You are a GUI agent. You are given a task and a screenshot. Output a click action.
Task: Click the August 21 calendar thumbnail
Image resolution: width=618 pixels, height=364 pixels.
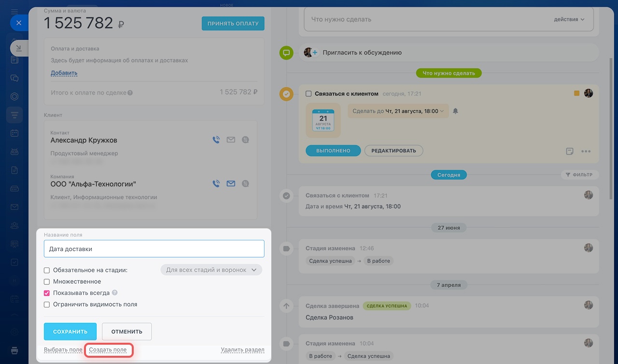323,120
